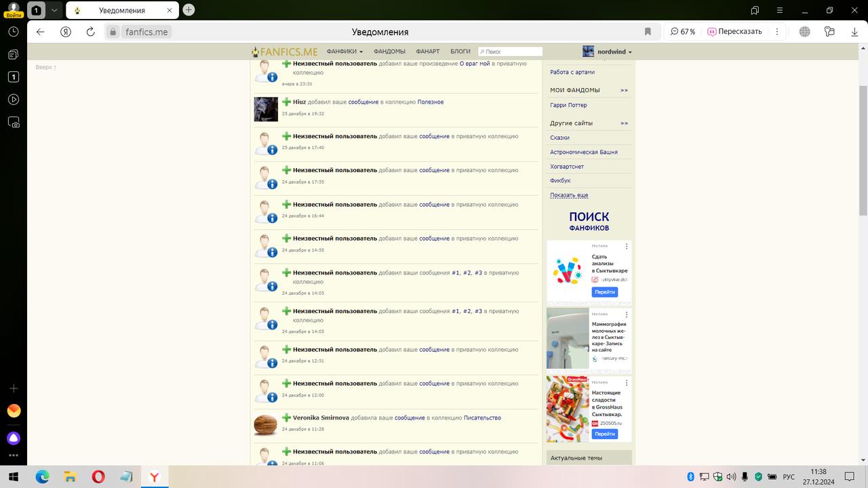Screen dimensions: 868x488
Task: Open the extensions icon beside the globe
Action: coord(829,32)
